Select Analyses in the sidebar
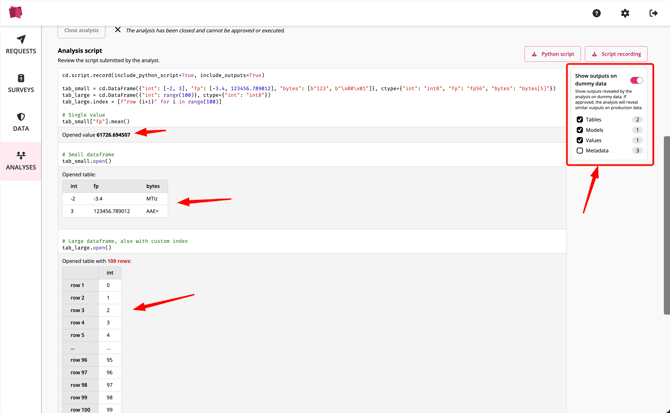Image resolution: width=670 pixels, height=413 pixels. point(21,160)
